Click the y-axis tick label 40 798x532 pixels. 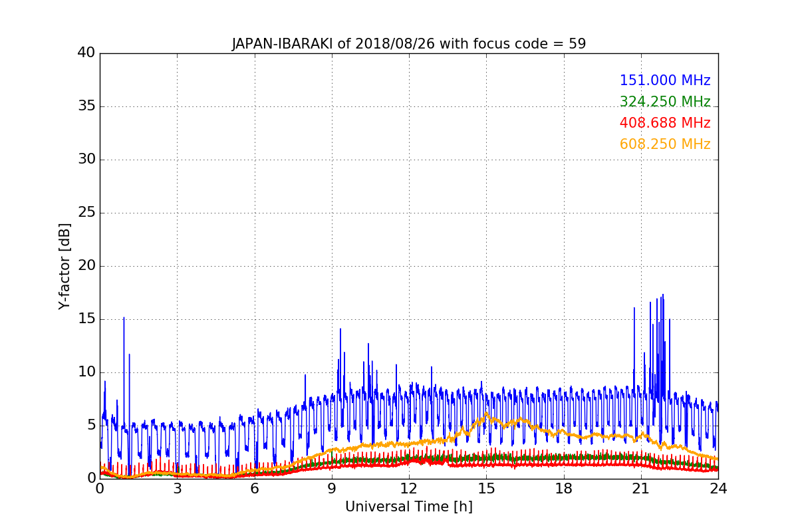86,53
